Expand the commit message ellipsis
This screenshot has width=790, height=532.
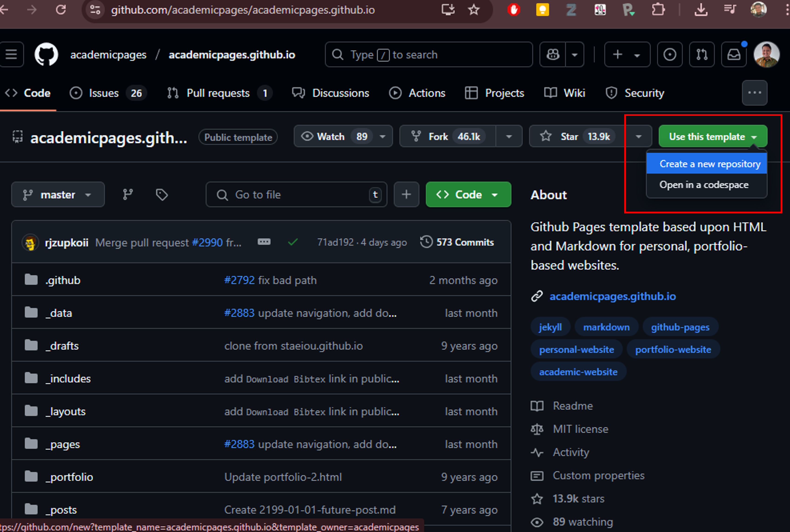click(x=264, y=242)
